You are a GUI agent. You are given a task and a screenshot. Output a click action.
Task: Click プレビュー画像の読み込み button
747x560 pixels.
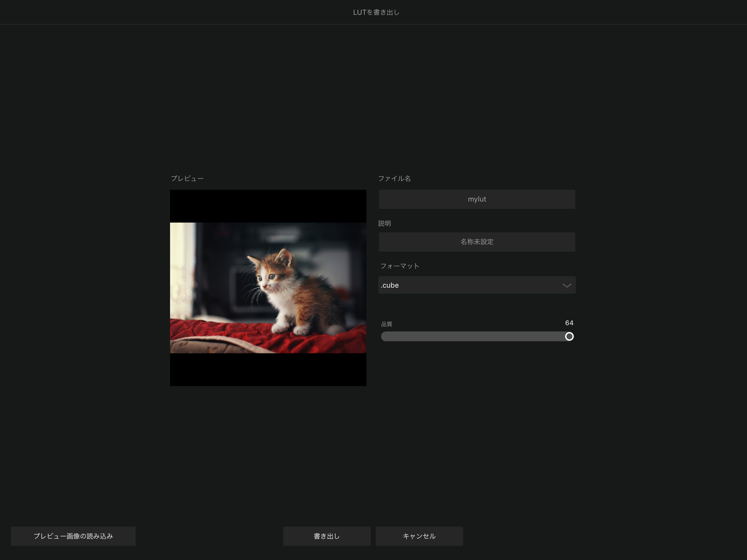[x=73, y=536]
